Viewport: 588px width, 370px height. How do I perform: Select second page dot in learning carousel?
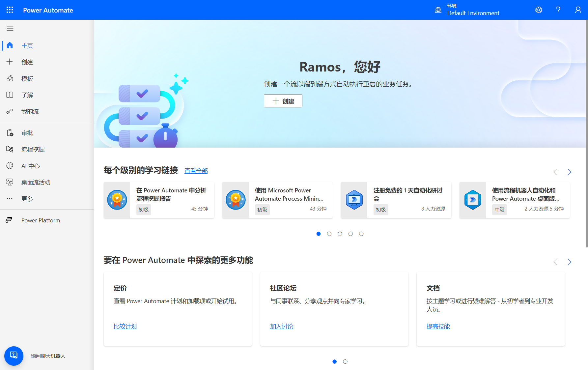click(x=329, y=234)
